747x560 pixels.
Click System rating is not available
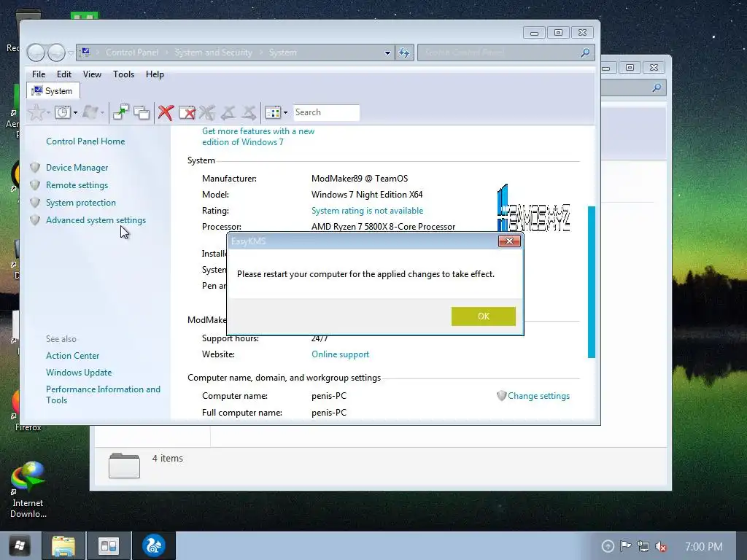tap(367, 211)
